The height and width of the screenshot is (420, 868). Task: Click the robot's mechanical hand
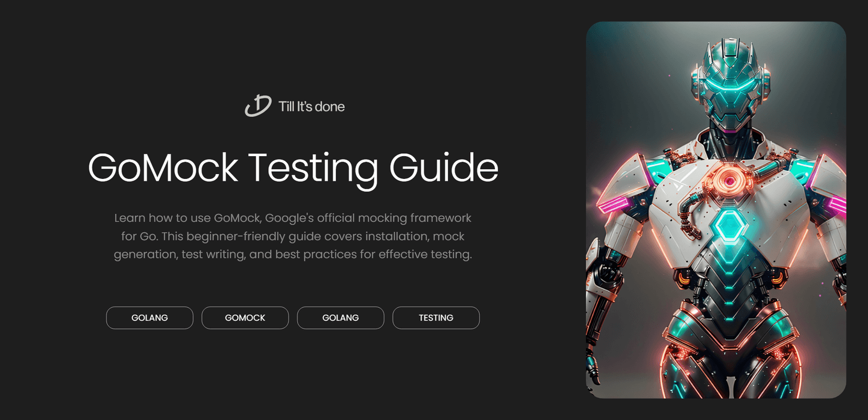tap(594, 363)
